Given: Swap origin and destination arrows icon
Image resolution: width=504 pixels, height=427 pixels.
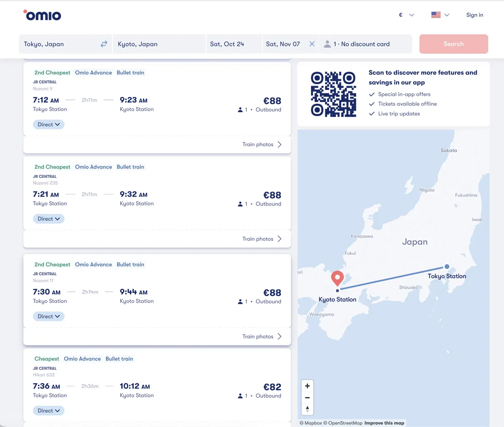Looking at the screenshot, I should (x=104, y=44).
